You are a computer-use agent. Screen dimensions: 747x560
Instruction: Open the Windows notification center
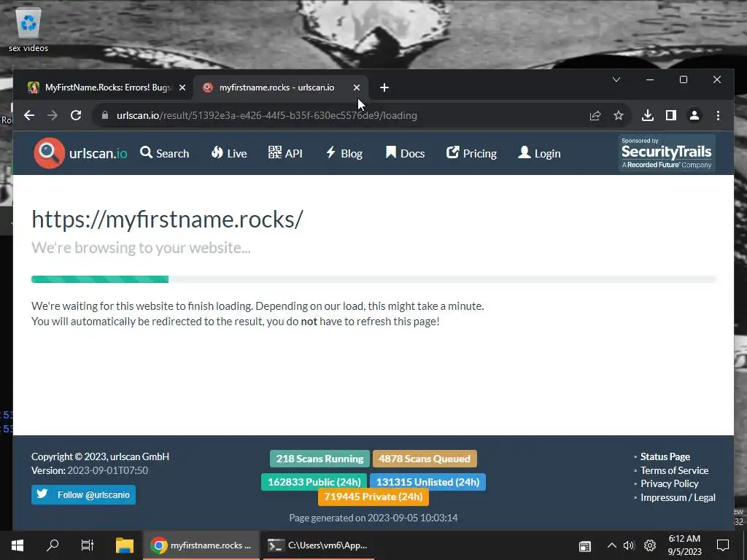point(723,545)
